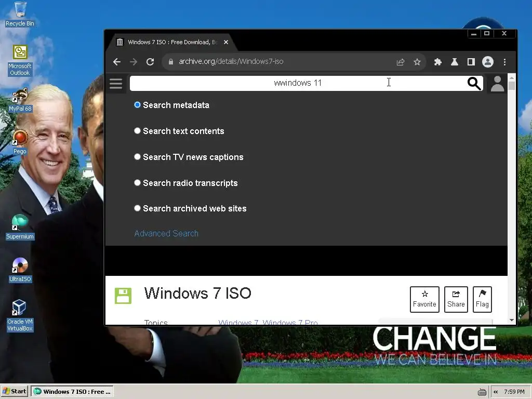Click the page scrollbar down arrow
Image resolution: width=532 pixels, height=399 pixels.
(x=512, y=320)
